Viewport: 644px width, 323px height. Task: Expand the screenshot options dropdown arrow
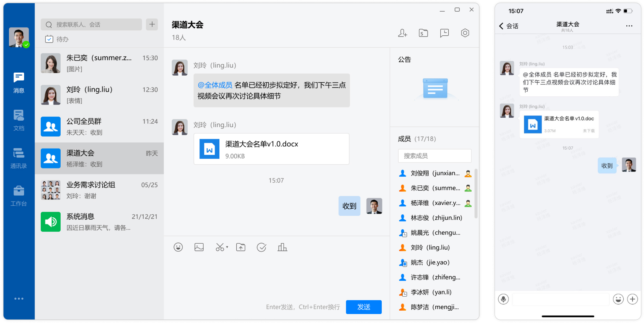227,247
